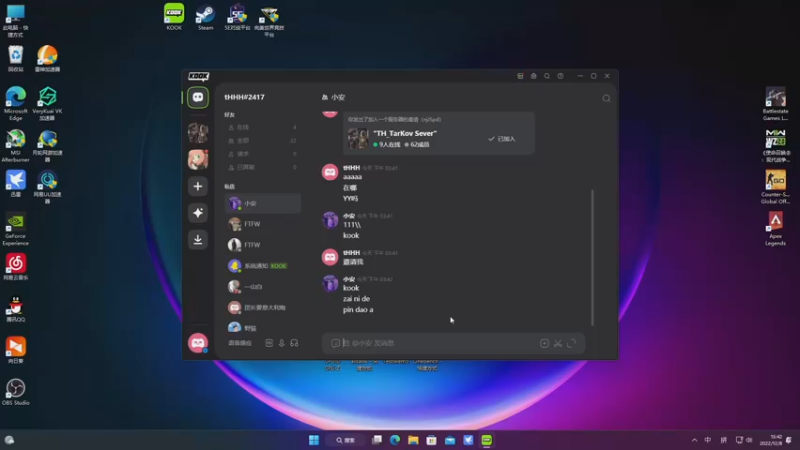Viewport: 800px width, 450px height.
Task: Open the 野猫 conversation in DM list
Action: tap(263, 328)
